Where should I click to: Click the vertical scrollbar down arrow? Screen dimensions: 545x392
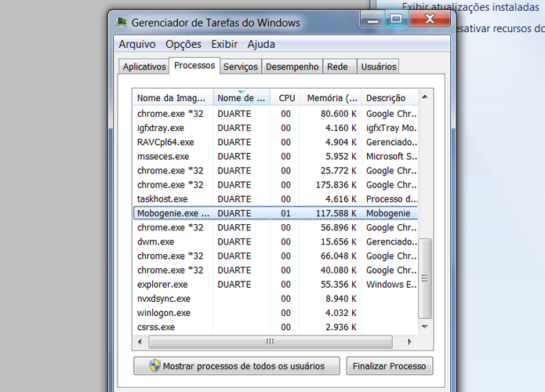coord(425,327)
